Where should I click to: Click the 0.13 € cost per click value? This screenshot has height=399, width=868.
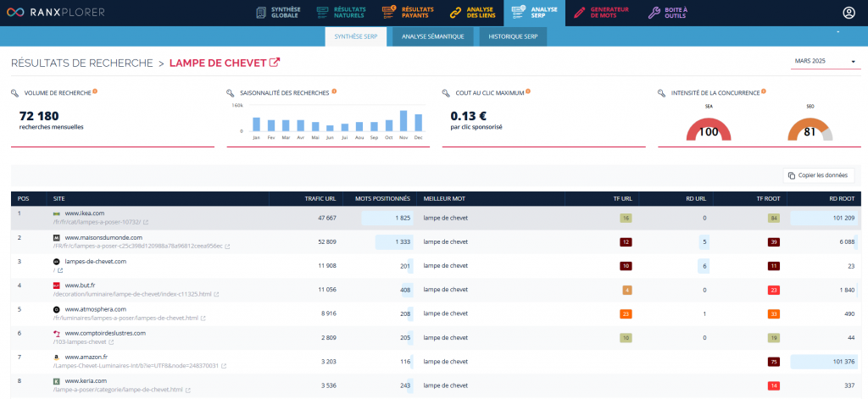pyautogui.click(x=468, y=116)
